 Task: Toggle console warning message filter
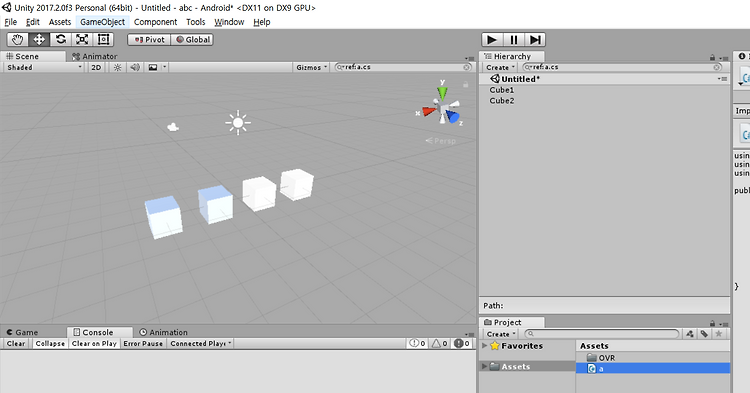point(440,343)
